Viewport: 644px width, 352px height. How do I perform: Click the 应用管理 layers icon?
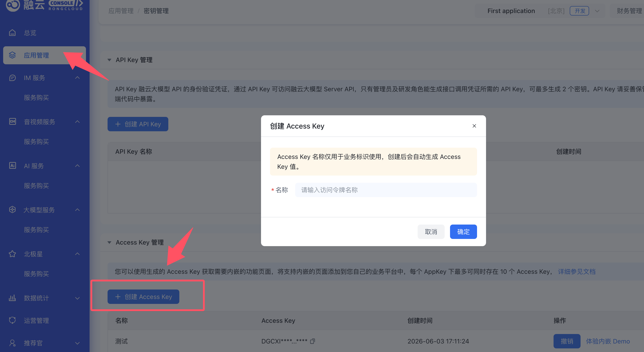pos(12,55)
